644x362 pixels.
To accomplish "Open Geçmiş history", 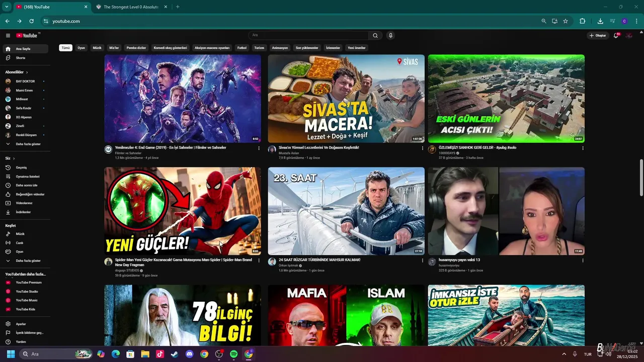I will point(26,167).
